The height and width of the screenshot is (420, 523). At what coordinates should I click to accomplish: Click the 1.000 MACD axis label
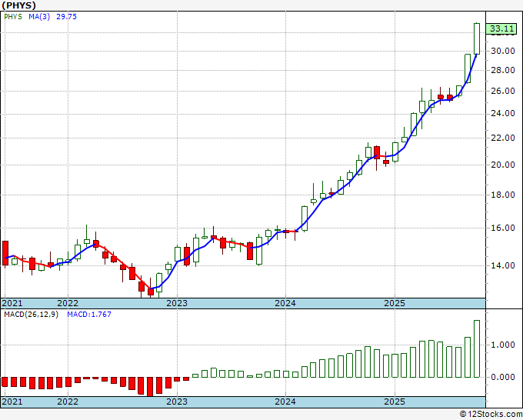click(503, 345)
